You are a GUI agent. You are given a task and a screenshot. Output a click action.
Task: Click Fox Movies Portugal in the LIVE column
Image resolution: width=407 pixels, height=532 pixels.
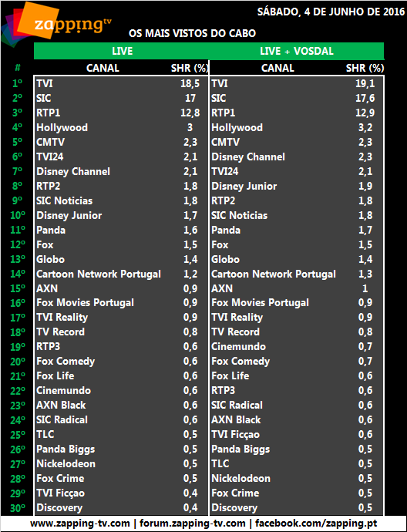tap(85, 303)
